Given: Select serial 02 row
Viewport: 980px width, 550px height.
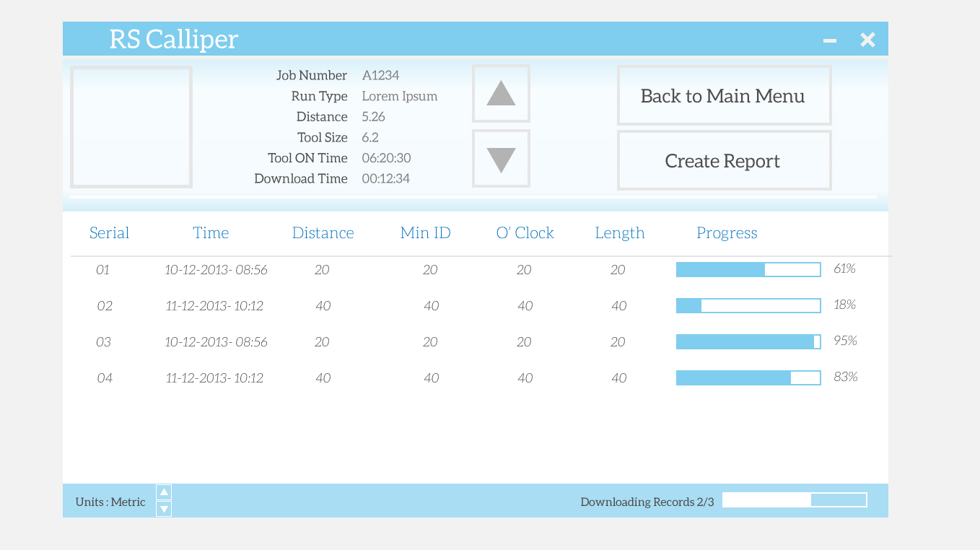Looking at the screenshot, I should [x=476, y=306].
